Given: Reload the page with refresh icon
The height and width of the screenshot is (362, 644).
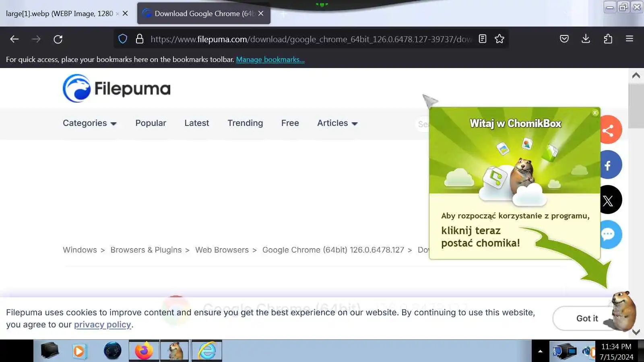Looking at the screenshot, I should pos(58,39).
